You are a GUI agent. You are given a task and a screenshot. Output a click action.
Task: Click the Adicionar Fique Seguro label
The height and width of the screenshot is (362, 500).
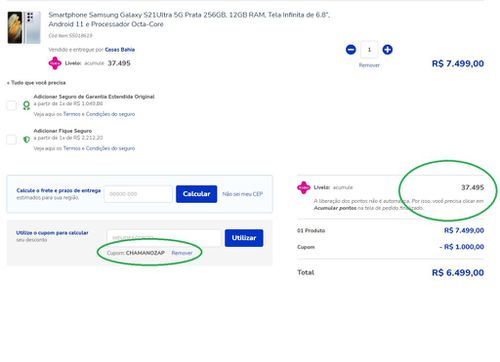(x=63, y=131)
